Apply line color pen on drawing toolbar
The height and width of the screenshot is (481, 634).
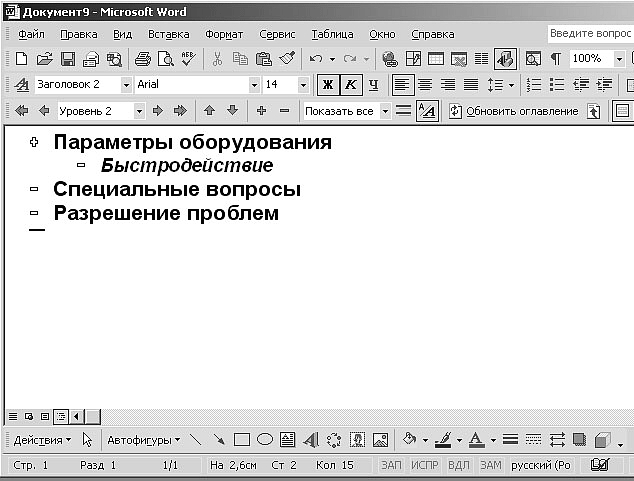(444, 440)
